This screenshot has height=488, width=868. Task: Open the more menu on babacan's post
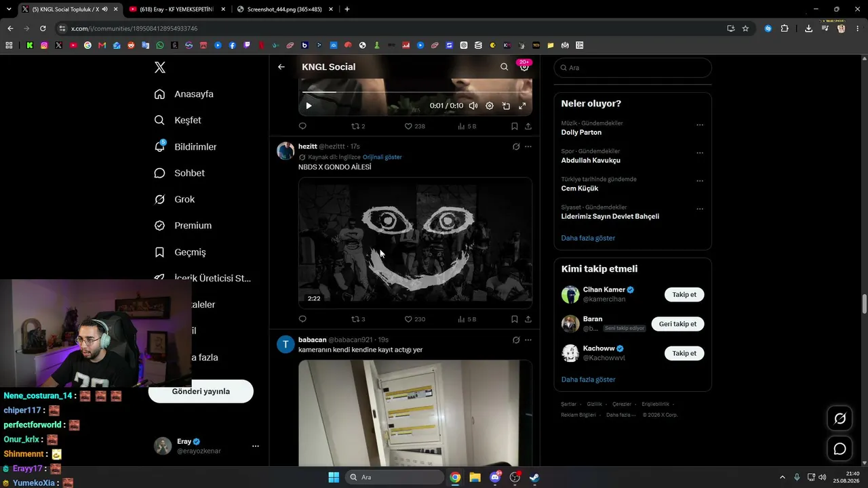click(528, 340)
